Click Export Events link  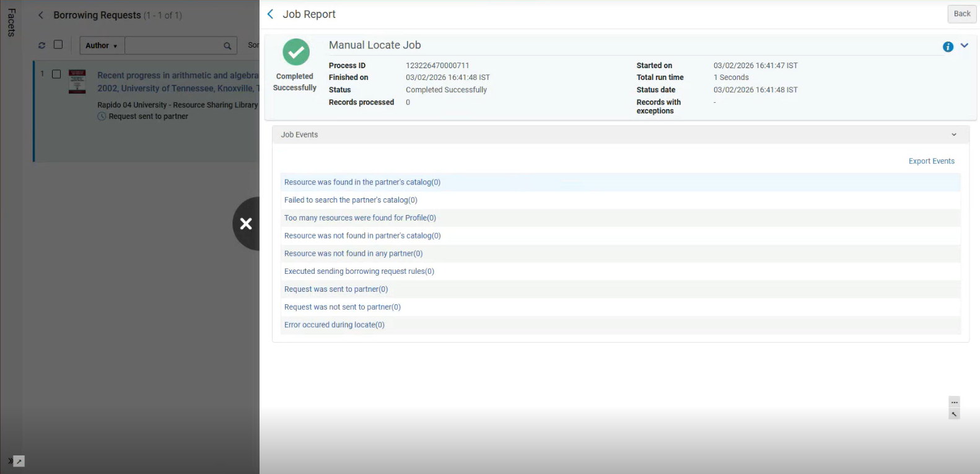[x=931, y=161]
